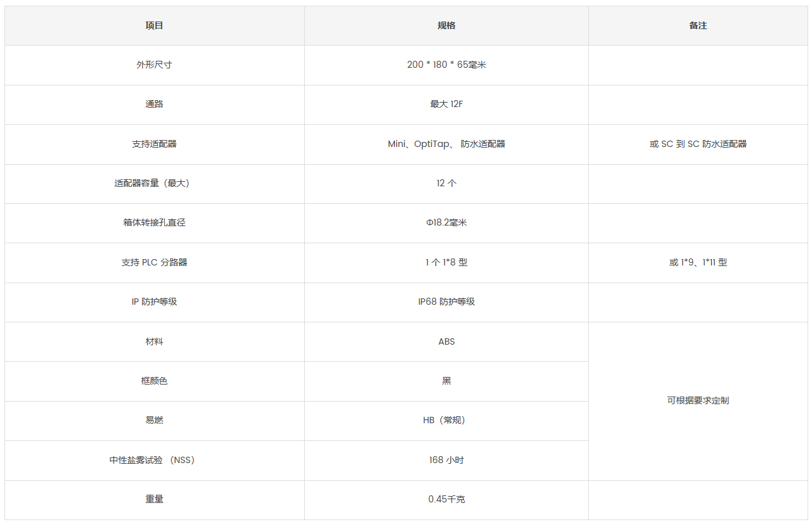
Task: Click the ABS material value
Action: [x=446, y=342]
